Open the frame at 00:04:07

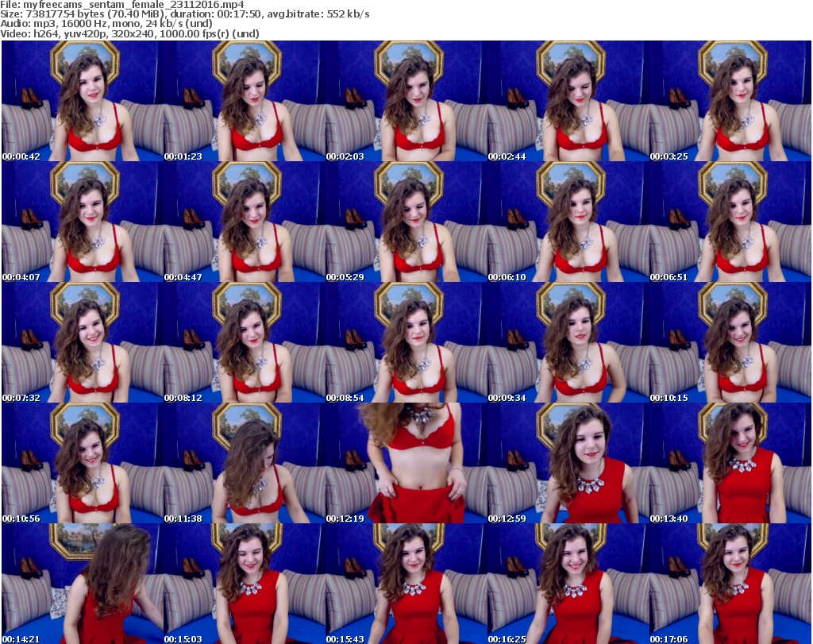point(83,222)
